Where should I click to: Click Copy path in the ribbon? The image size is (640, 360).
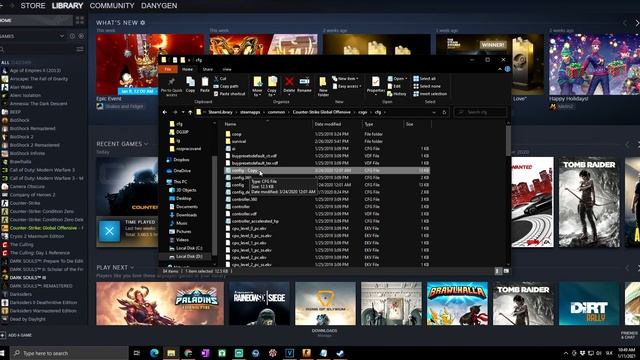click(226, 86)
